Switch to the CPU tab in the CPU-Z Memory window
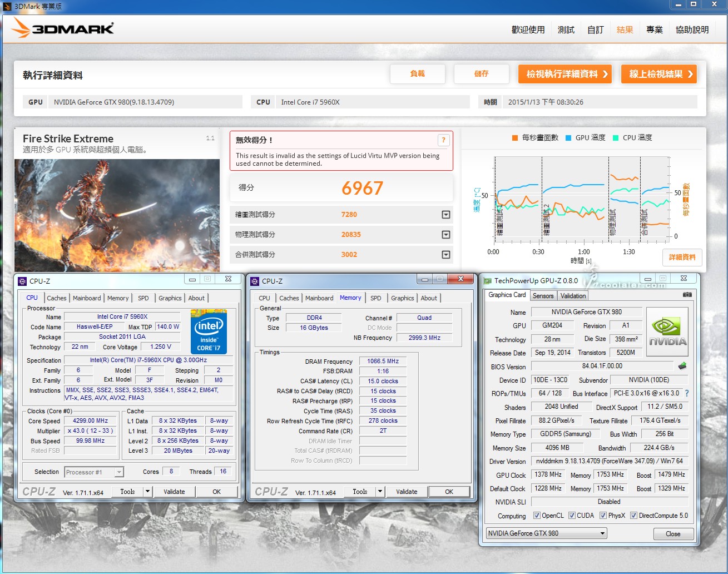This screenshot has height=574, width=728. pyautogui.click(x=264, y=298)
